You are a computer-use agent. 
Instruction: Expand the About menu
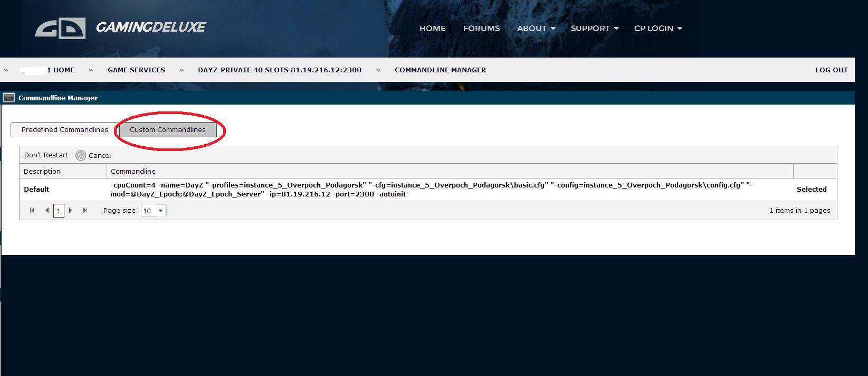[536, 29]
